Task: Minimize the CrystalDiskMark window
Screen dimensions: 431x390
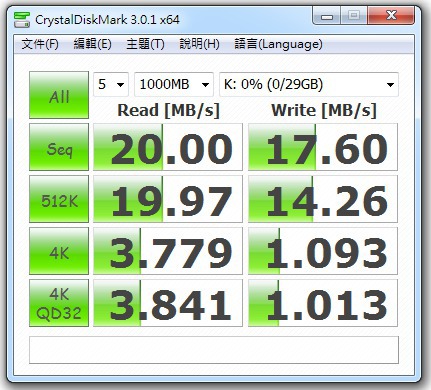Action: (326, 16)
